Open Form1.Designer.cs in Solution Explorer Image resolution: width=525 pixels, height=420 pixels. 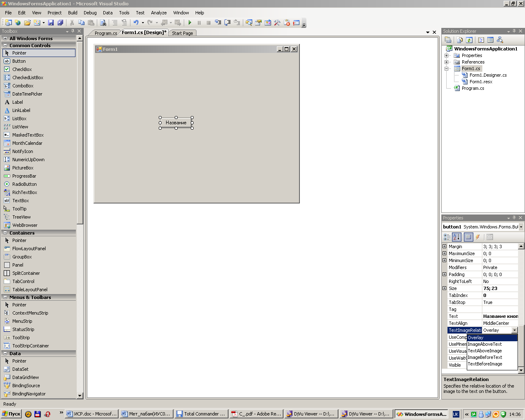pyautogui.click(x=488, y=75)
